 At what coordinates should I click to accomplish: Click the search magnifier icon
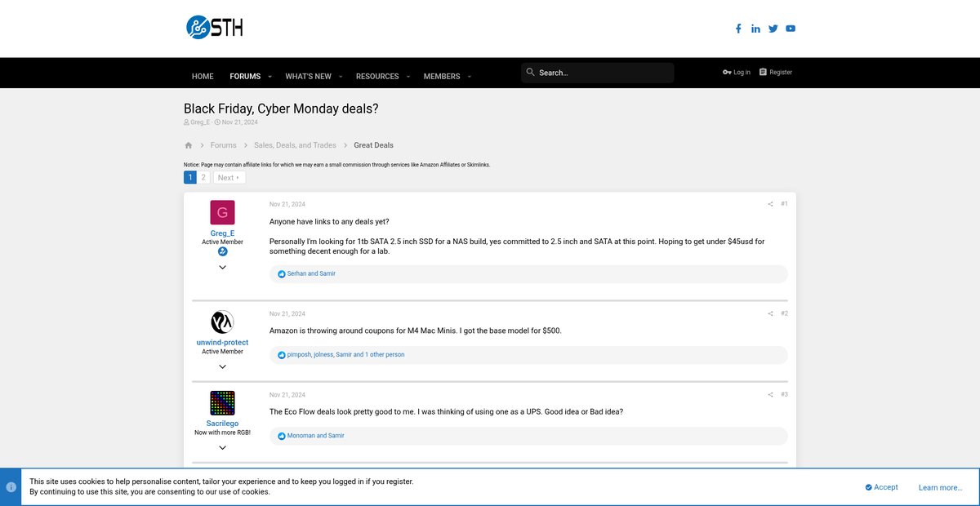530,73
